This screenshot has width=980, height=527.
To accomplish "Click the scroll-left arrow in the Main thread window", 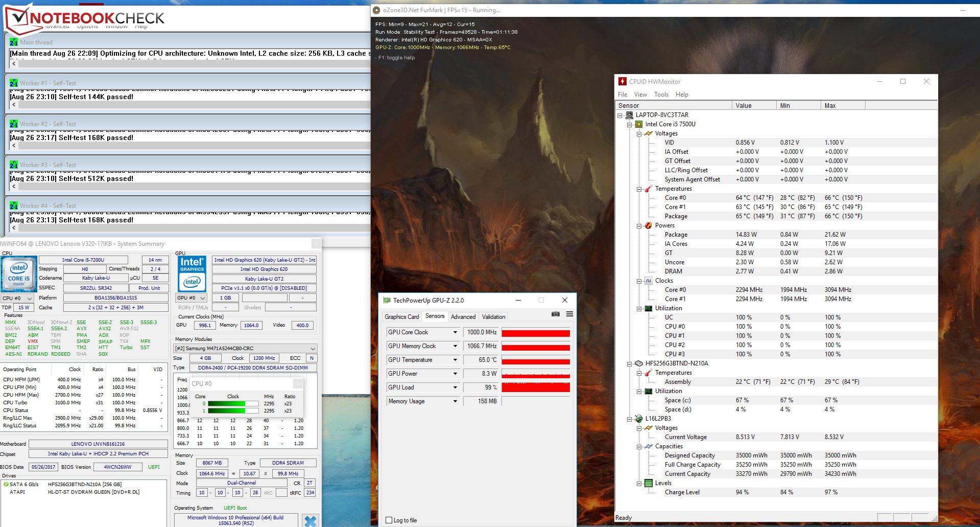I will coord(14,64).
